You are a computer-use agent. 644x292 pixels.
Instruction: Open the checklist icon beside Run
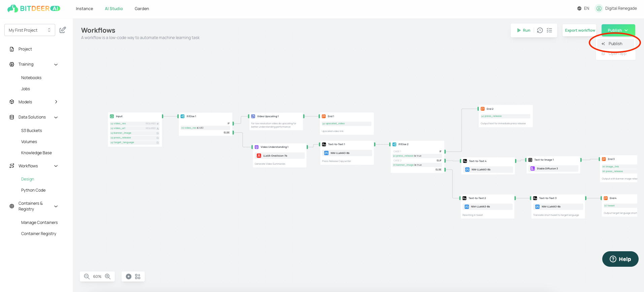click(x=549, y=30)
